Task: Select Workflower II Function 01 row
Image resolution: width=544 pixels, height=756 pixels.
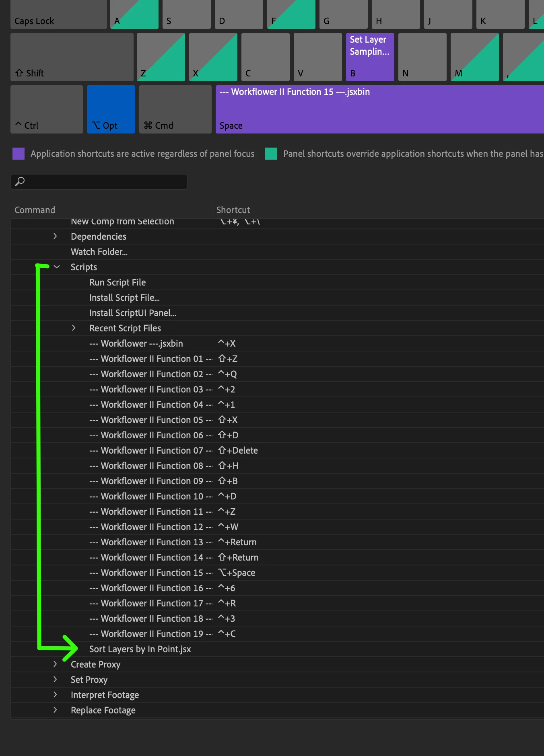Action: [x=277, y=359]
